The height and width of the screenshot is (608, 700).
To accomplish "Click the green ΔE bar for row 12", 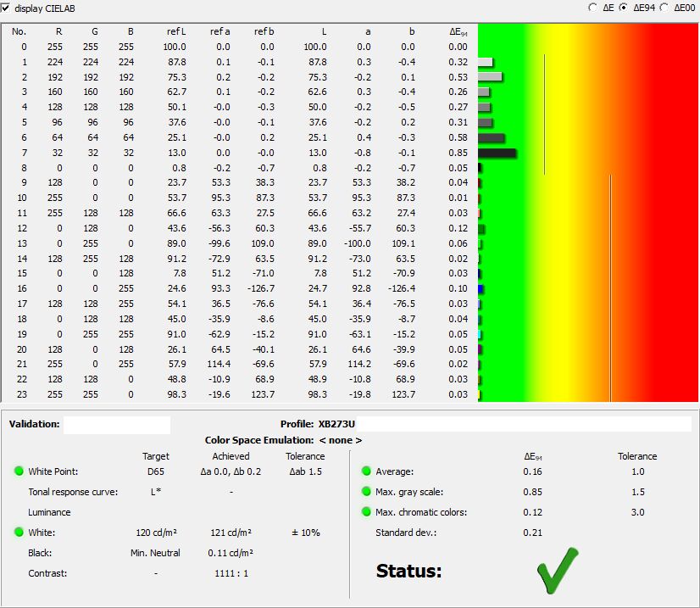I will [x=481, y=229].
